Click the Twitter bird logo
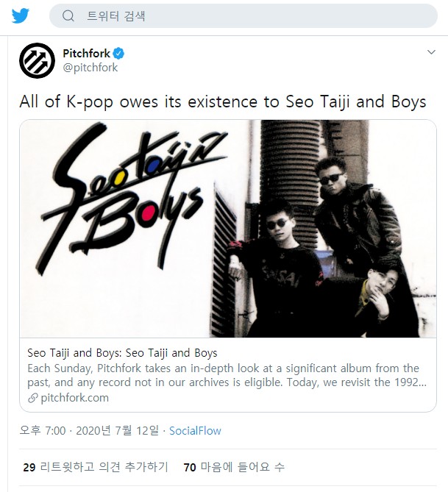The width and height of the screenshot is (448, 492). coord(21,15)
